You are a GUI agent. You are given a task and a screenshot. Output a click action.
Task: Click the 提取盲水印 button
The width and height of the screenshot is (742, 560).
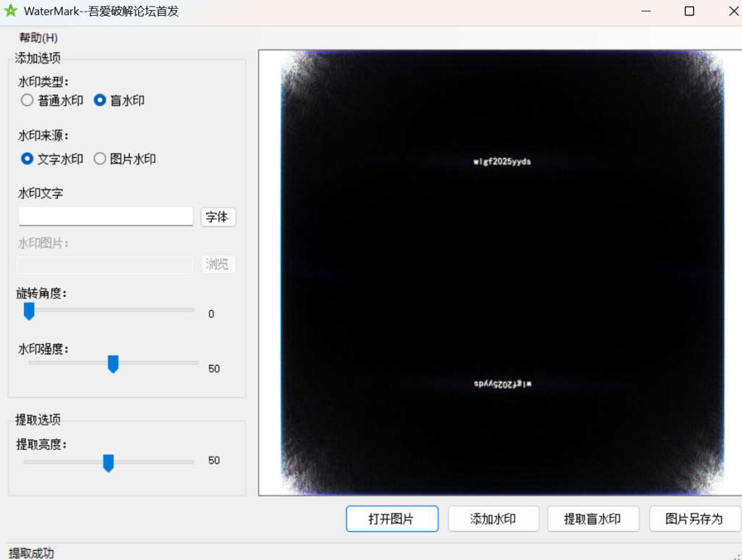pyautogui.click(x=593, y=519)
